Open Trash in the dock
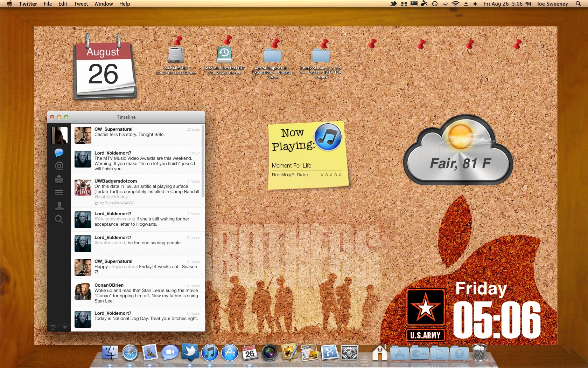Image resolution: width=588 pixels, height=368 pixels. (x=479, y=353)
